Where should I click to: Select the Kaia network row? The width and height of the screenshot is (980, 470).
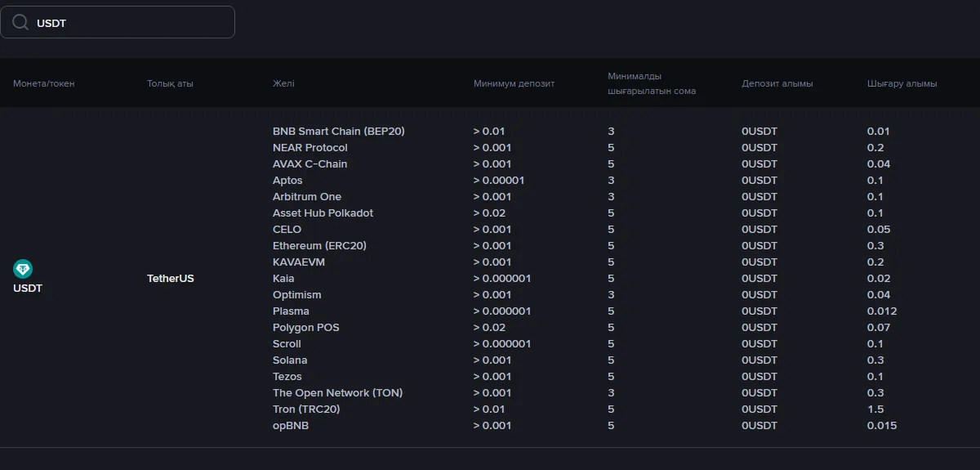[x=283, y=278]
